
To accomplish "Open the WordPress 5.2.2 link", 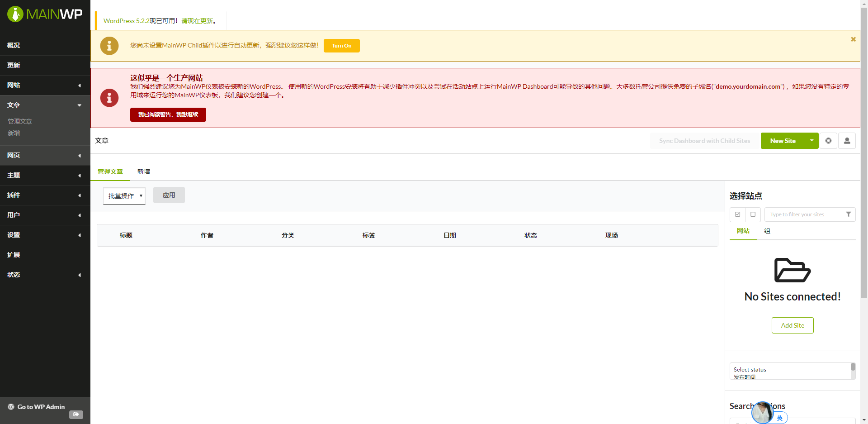I will (126, 21).
